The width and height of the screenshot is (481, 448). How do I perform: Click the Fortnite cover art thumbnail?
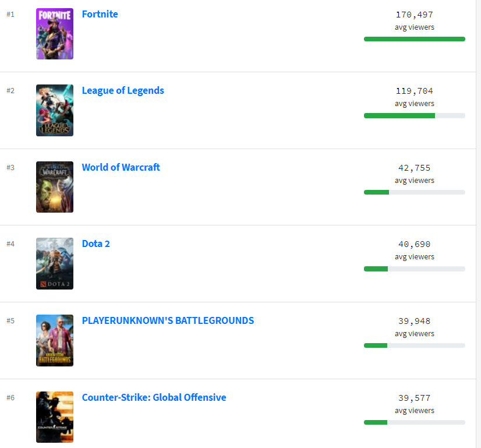tap(55, 34)
